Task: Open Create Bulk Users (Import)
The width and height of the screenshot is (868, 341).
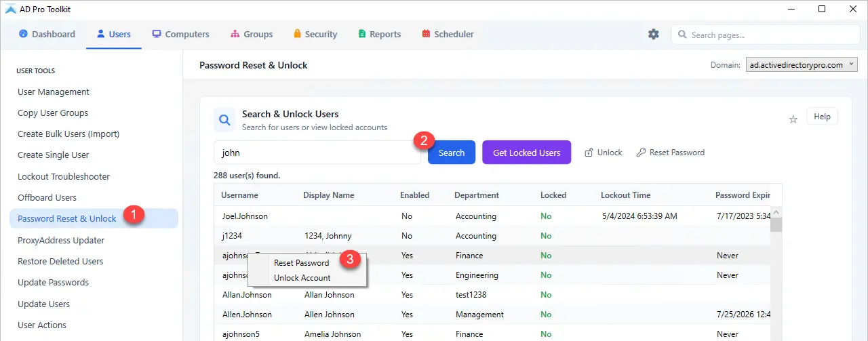Action: (68, 134)
